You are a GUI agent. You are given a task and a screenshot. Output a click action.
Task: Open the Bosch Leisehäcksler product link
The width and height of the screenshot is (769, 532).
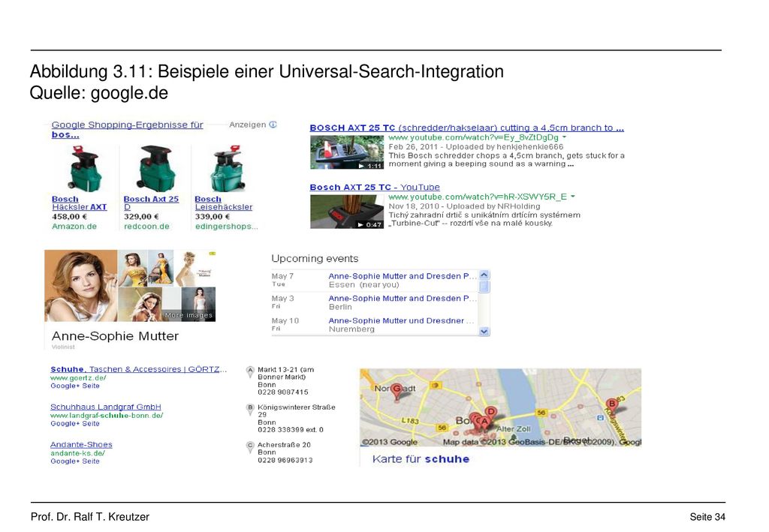223,203
